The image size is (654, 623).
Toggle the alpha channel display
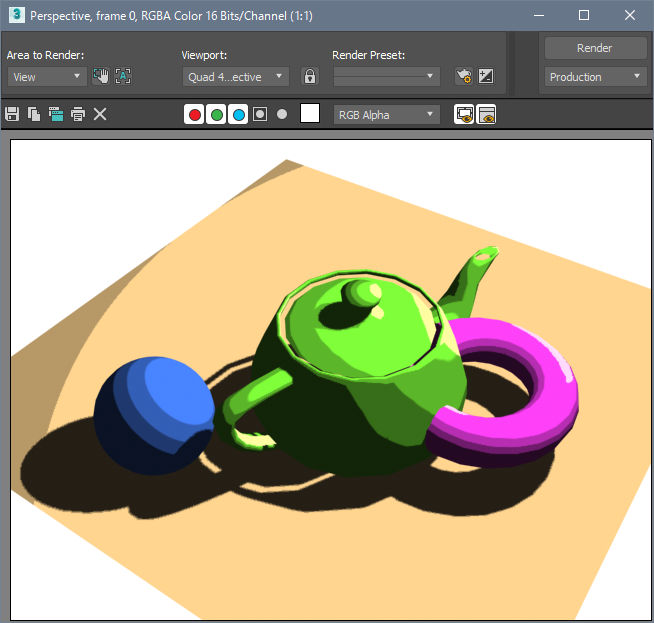260,114
